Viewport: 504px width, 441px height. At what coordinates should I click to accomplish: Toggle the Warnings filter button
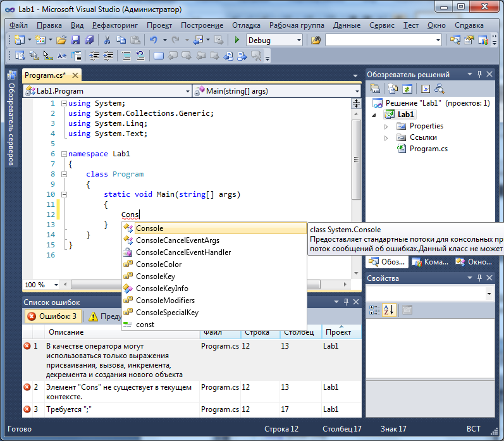(105, 316)
